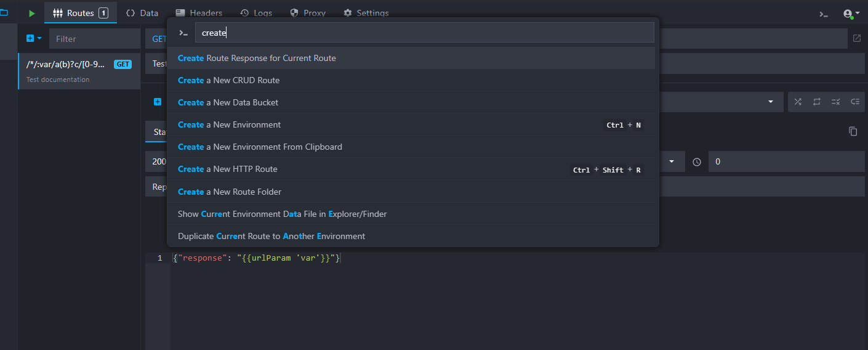
Task: Click the clock latency icon
Action: click(697, 161)
